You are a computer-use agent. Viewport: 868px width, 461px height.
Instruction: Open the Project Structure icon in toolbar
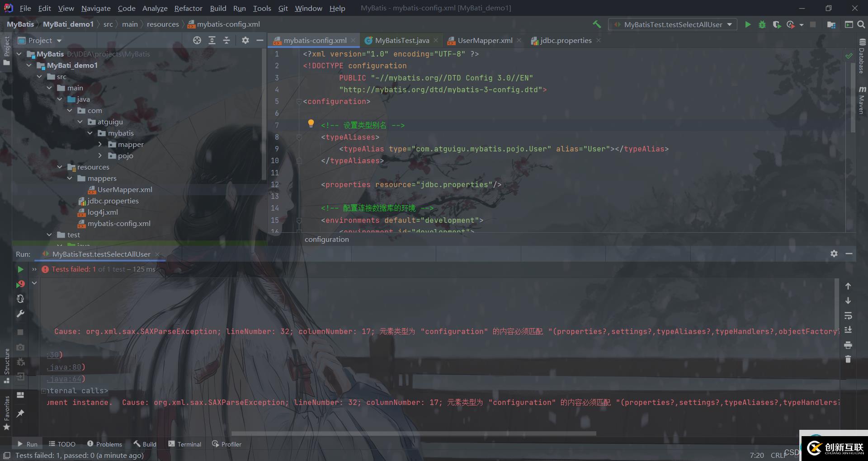click(x=831, y=24)
